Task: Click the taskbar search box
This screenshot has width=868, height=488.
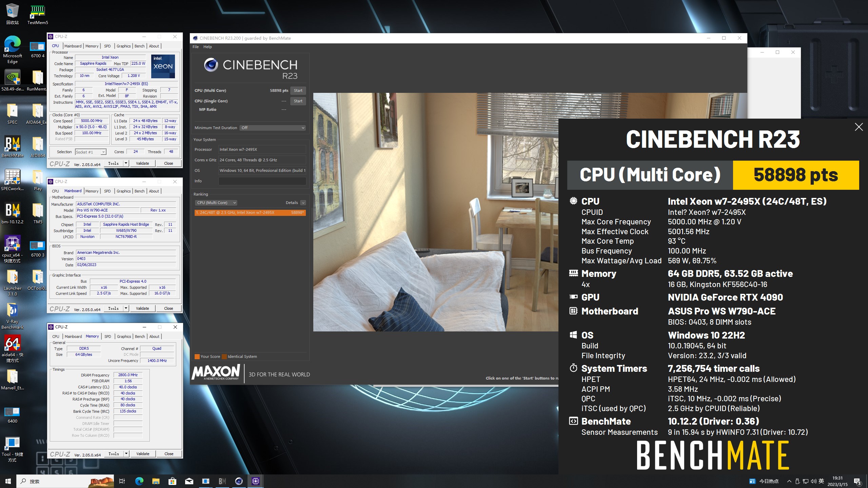Action: click(x=64, y=481)
